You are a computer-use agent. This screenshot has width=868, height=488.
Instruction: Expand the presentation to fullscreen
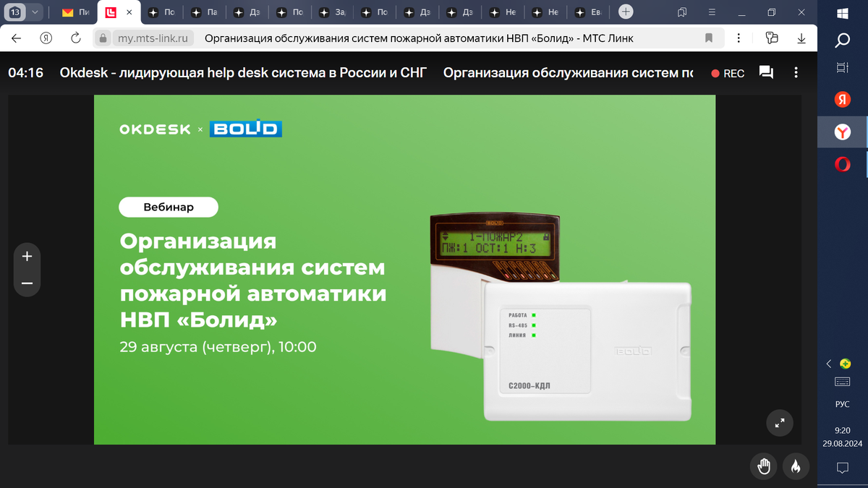[x=780, y=424]
